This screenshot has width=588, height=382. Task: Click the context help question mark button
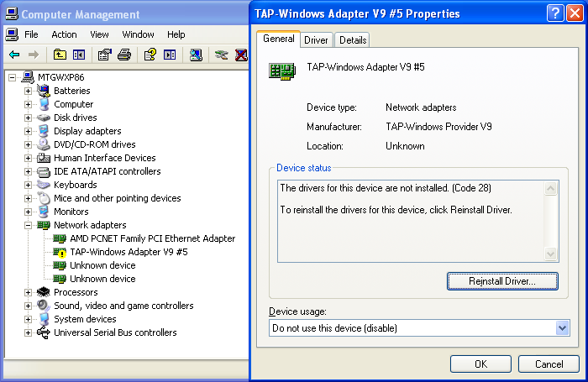point(555,14)
